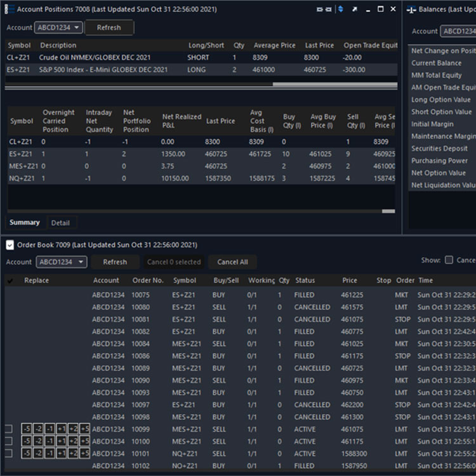
Task: Click the Long/Short column header
Action: click(206, 45)
